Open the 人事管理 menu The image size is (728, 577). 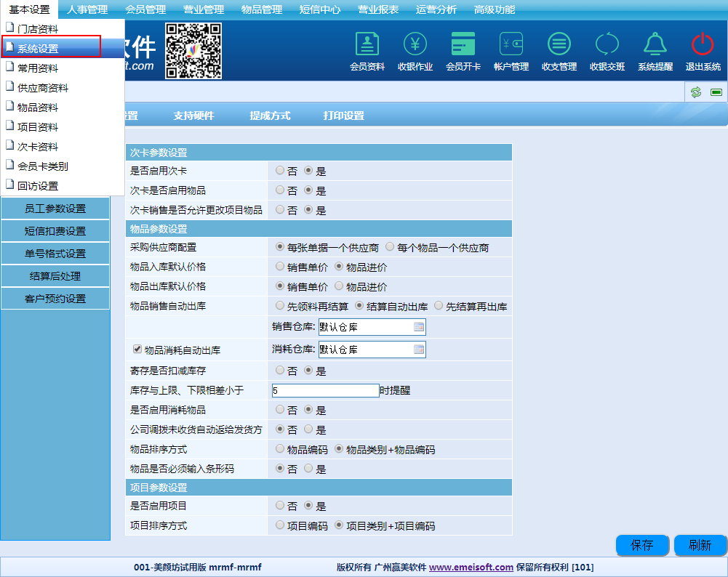point(87,9)
